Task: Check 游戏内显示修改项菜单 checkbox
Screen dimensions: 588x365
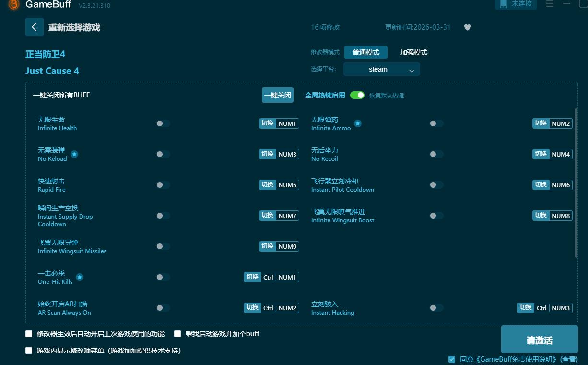Action: click(29, 351)
